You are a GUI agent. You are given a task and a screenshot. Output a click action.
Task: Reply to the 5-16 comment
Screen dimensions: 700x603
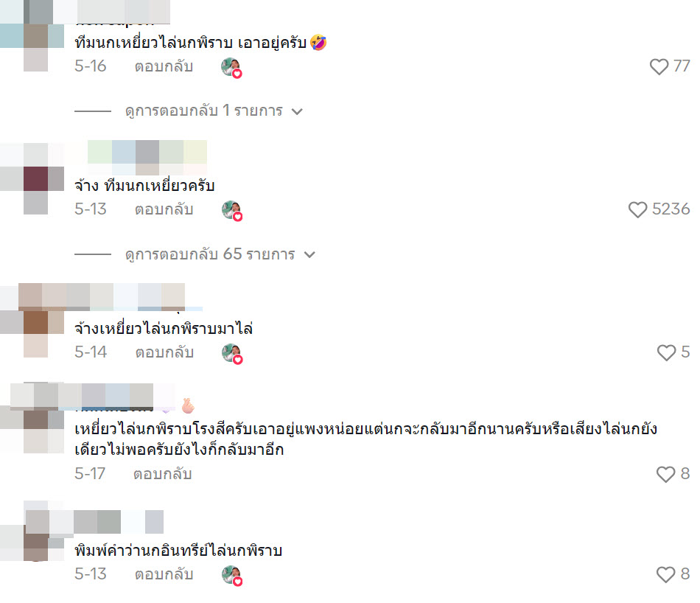point(164,66)
